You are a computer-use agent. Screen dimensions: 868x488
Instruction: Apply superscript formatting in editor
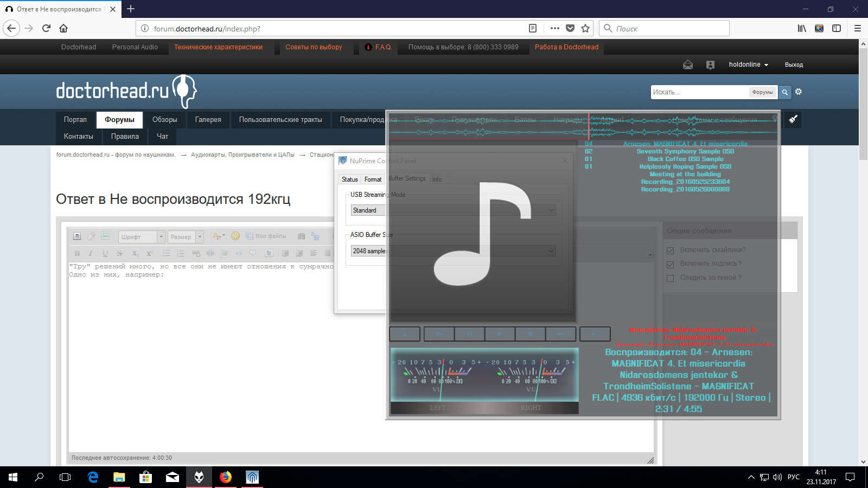pos(150,253)
